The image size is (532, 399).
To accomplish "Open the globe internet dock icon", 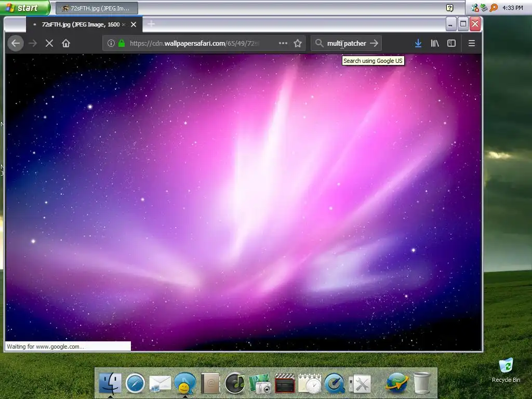I will click(x=396, y=383).
